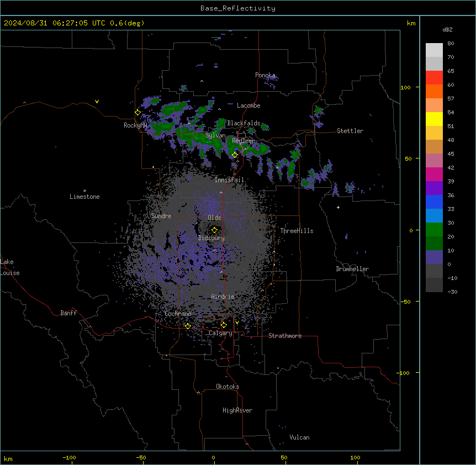The image size is (476, 465).
Task: Click the Calgary city label
Action: [221, 333]
